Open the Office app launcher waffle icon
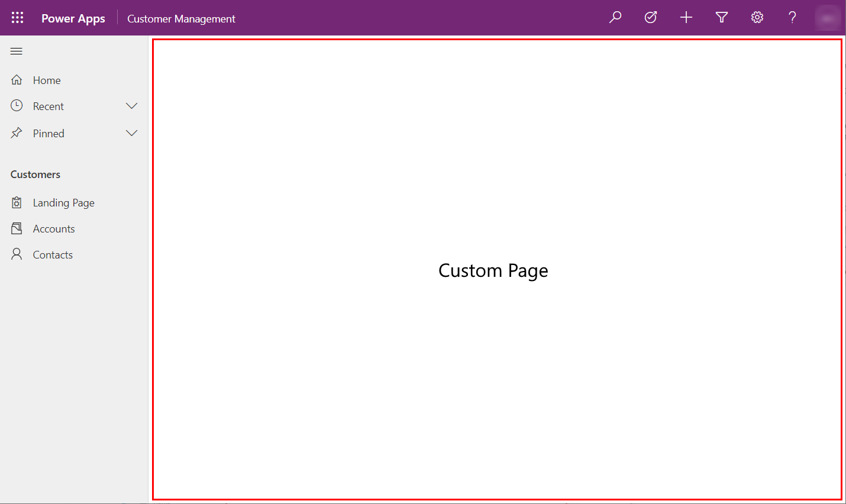 17,17
